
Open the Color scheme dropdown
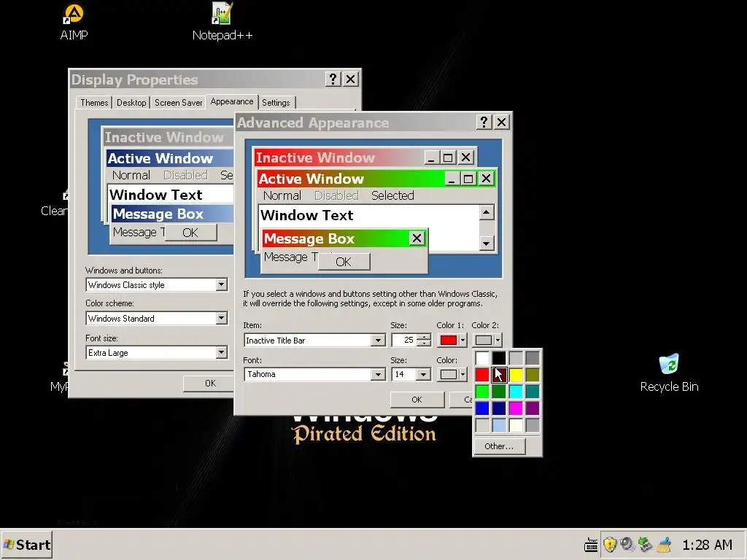pyautogui.click(x=221, y=318)
